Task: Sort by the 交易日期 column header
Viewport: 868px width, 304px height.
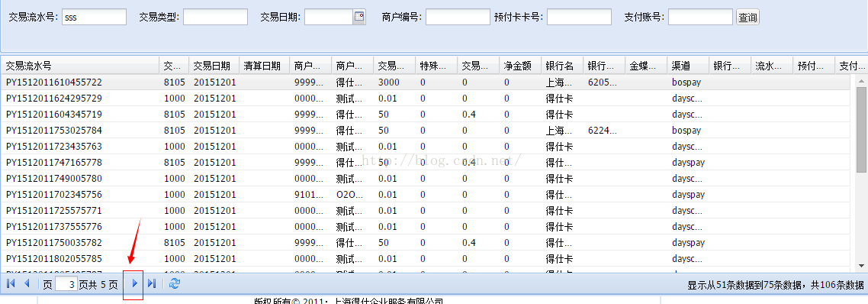Action: coord(214,66)
